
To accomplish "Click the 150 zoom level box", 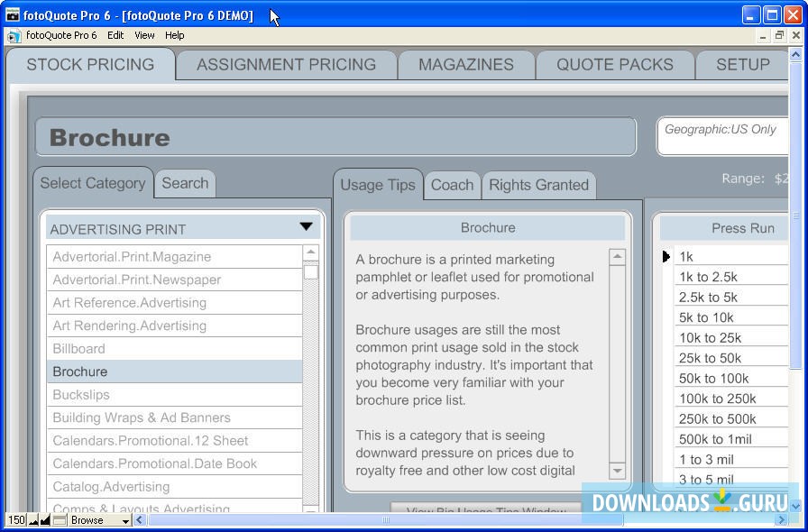I will pos(16,519).
